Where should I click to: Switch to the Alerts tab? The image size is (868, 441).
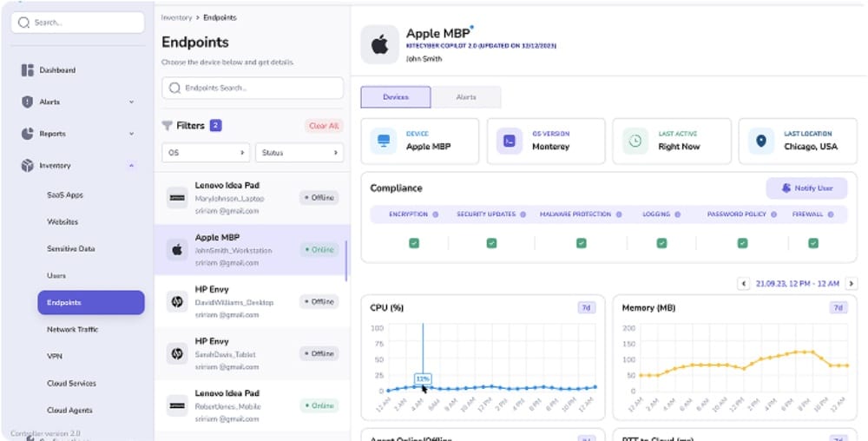click(x=466, y=97)
